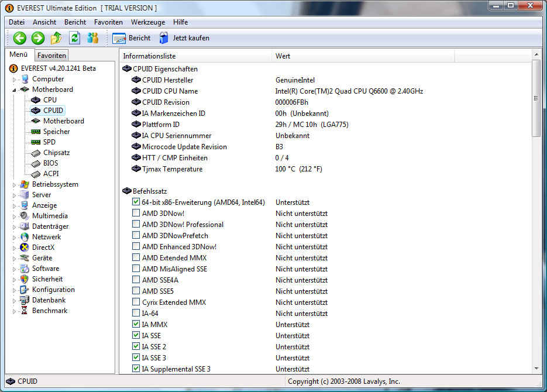547x392 pixels.
Task: Click the Netzwerk globe icon
Action: 25,237
